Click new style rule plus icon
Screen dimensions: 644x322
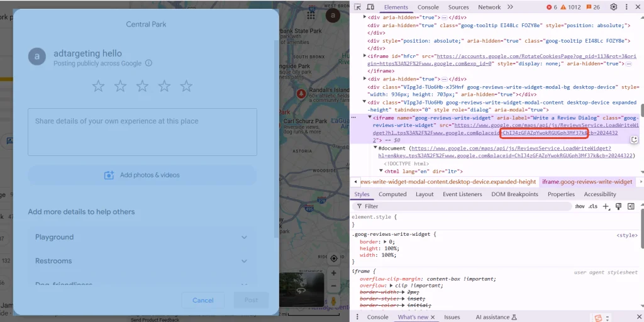pos(606,206)
